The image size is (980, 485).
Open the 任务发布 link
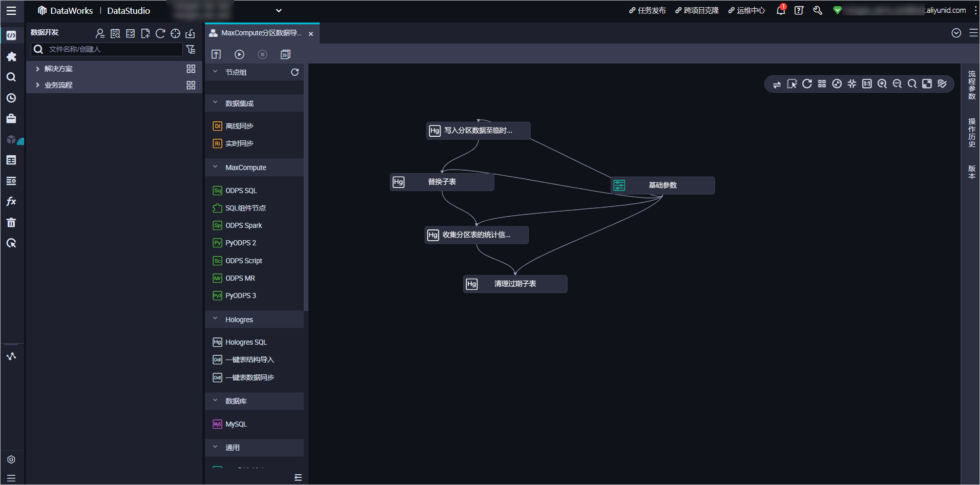coord(648,11)
